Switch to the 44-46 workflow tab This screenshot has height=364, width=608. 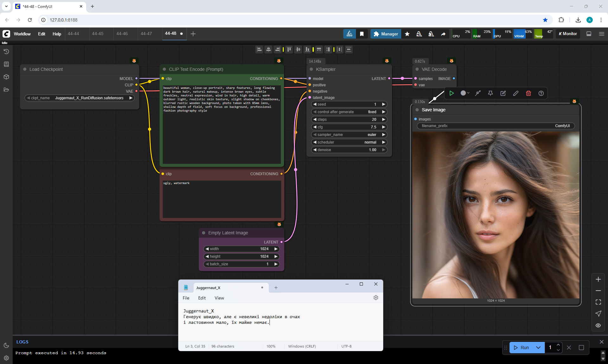point(122,34)
